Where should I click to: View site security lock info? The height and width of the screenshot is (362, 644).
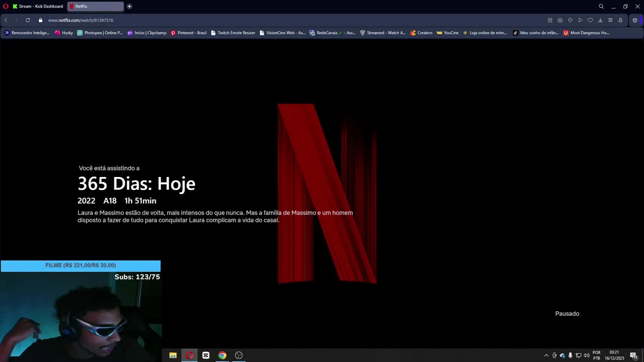pyautogui.click(x=41, y=20)
